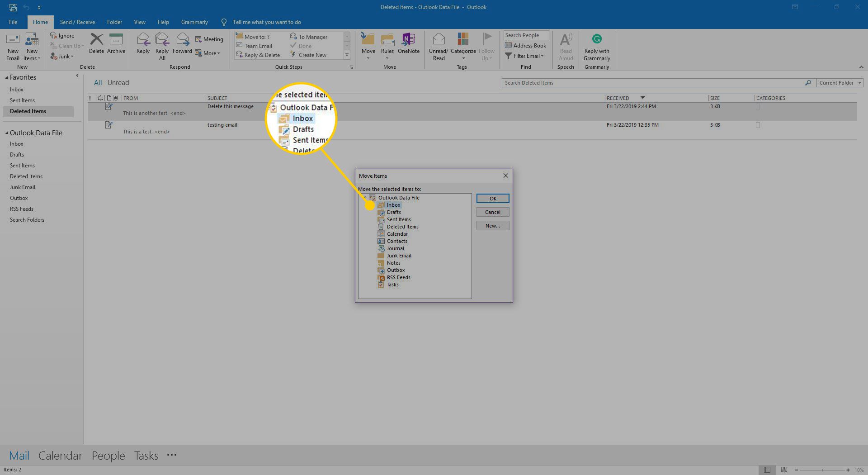
Task: Collapse the ribbon with the chevron
Action: click(861, 67)
